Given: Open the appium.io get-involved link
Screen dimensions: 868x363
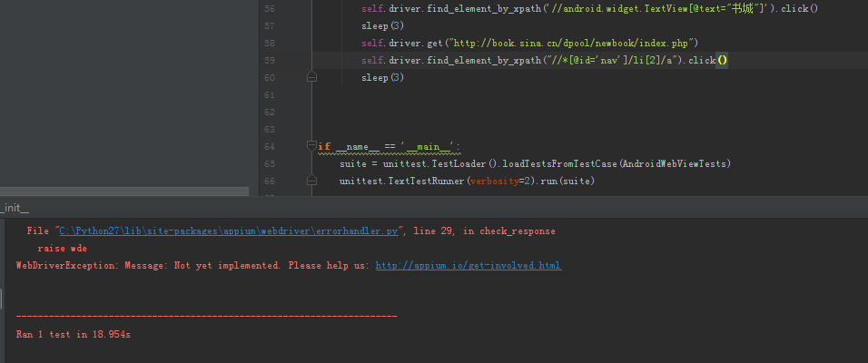Looking at the screenshot, I should tap(469, 266).
